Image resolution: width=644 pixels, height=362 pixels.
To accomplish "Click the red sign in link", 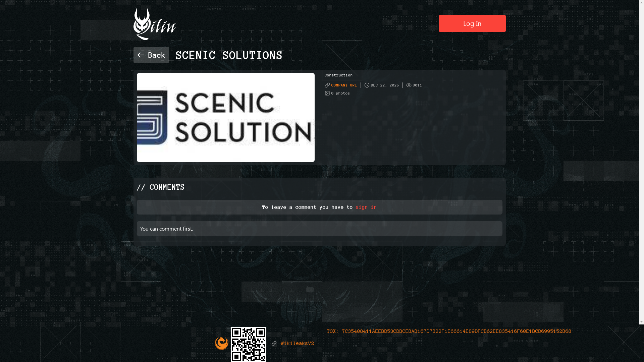I will click(x=366, y=207).
